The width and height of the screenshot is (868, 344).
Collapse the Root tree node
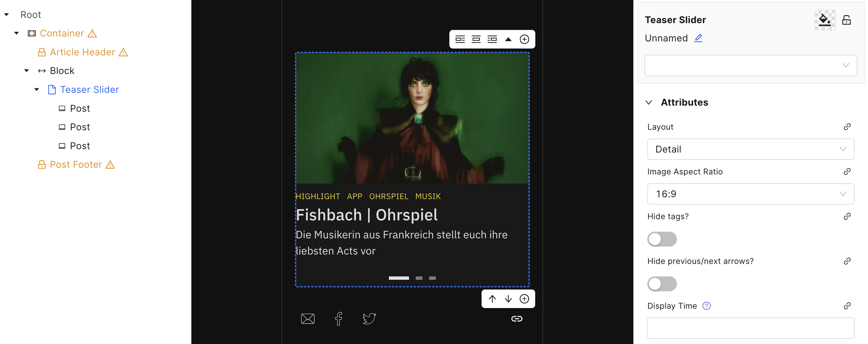click(6, 15)
